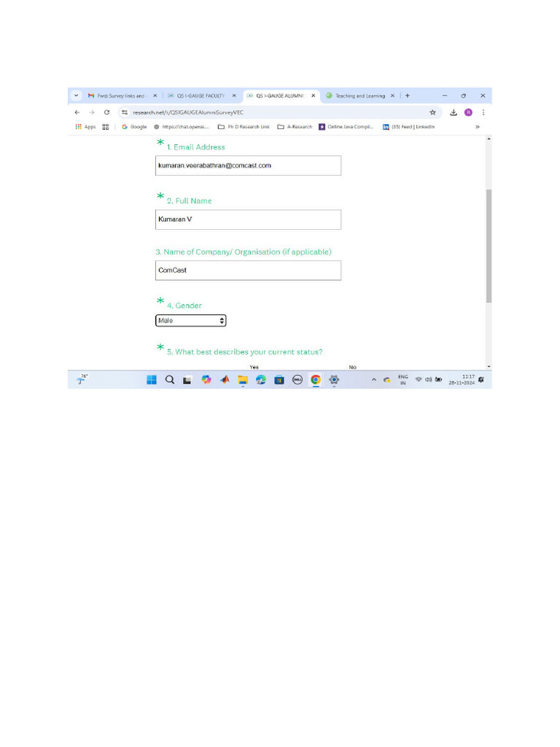The height and width of the screenshot is (747, 560).
Task: Open Task View on taskbar
Action: click(187, 380)
